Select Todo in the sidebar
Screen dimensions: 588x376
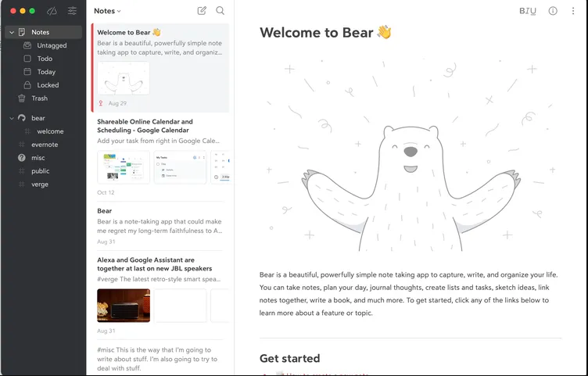[x=45, y=59]
